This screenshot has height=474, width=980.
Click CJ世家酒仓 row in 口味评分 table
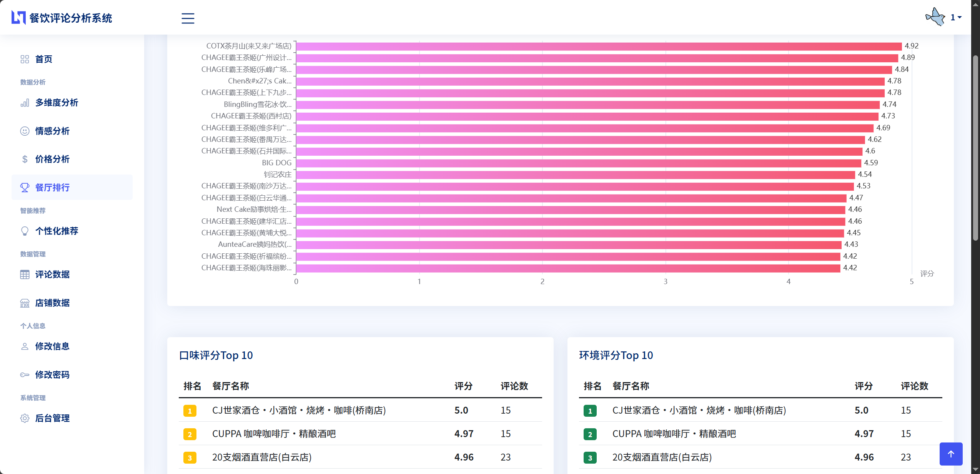click(x=299, y=410)
